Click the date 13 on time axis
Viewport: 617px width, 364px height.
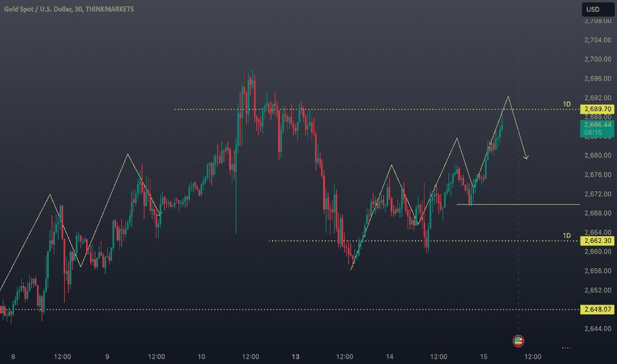pos(295,357)
